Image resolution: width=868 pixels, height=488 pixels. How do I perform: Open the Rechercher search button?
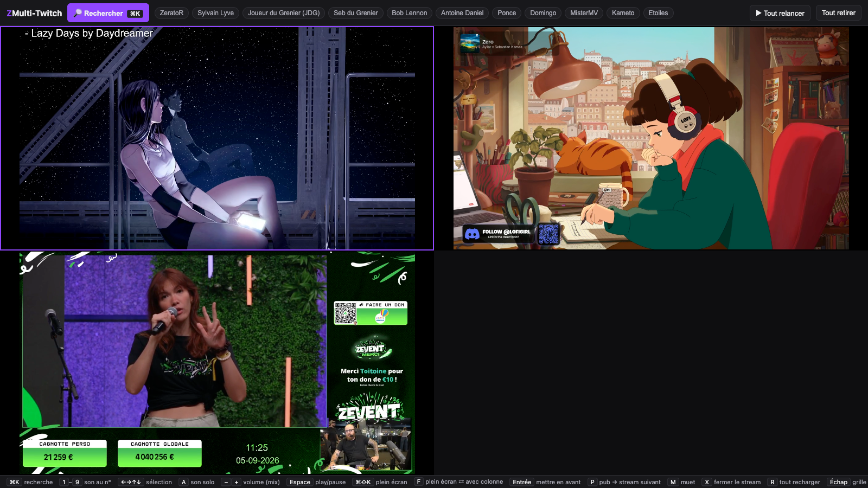(x=108, y=13)
